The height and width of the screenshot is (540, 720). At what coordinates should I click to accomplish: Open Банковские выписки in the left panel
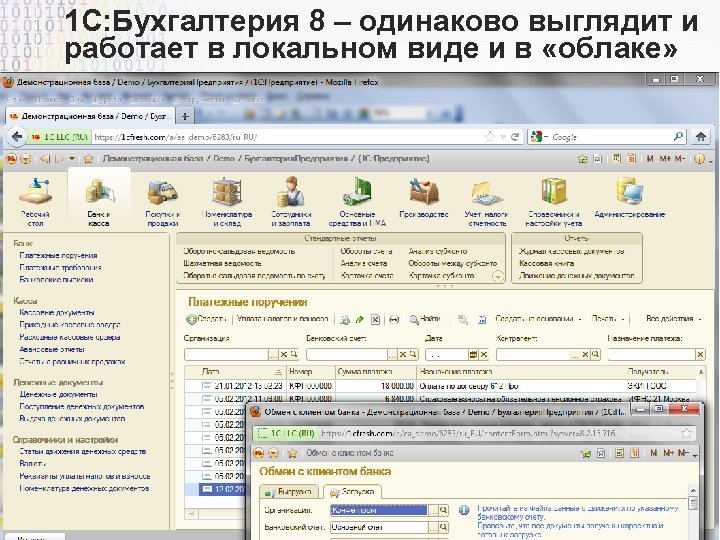tap(56, 279)
